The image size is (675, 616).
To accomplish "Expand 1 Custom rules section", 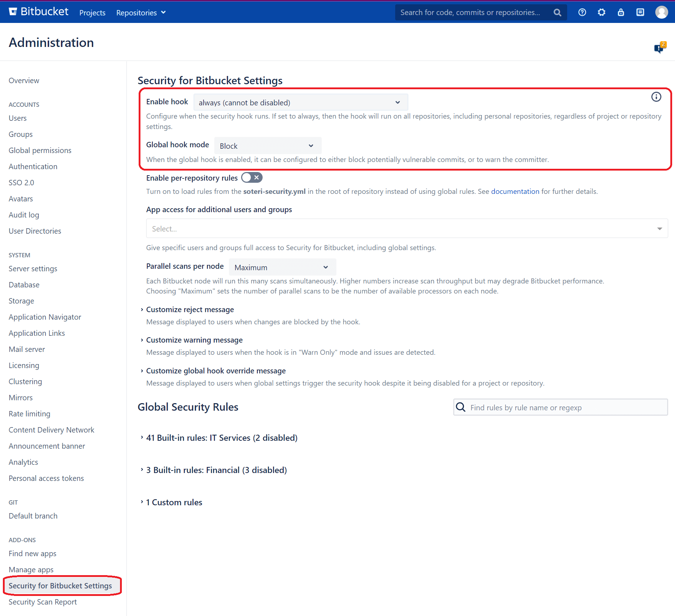I will pos(174,502).
